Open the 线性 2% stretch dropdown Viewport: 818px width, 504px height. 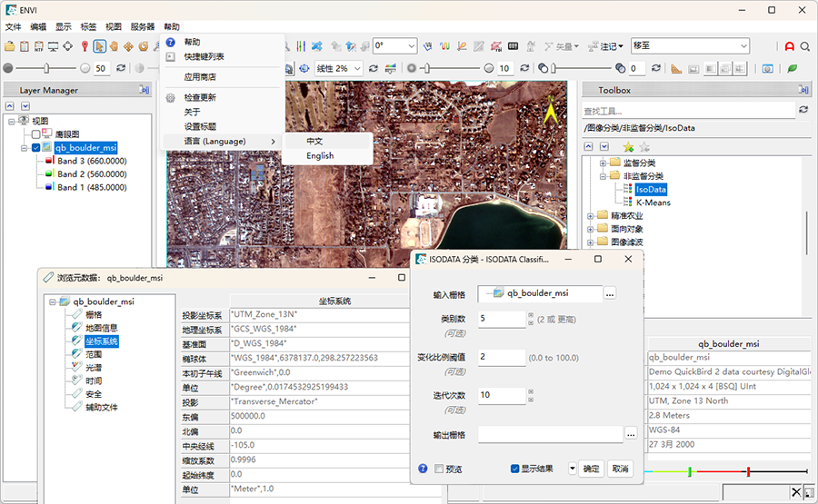[x=357, y=68]
